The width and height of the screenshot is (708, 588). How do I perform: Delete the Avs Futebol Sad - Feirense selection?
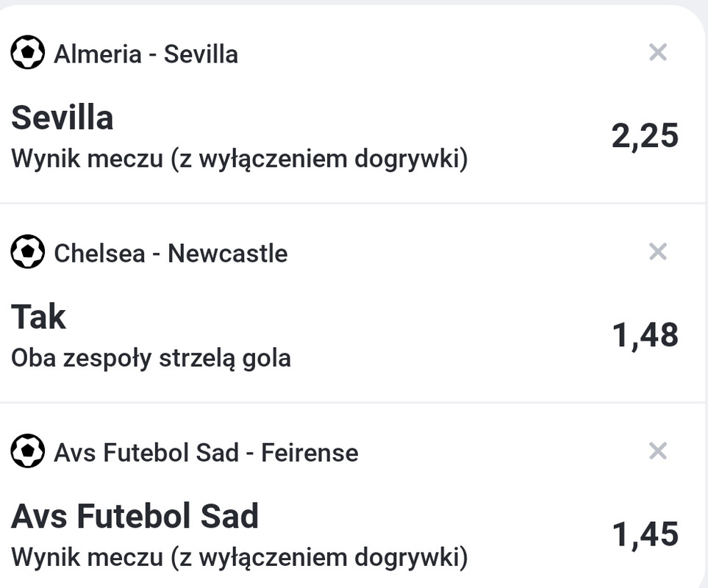(x=658, y=451)
